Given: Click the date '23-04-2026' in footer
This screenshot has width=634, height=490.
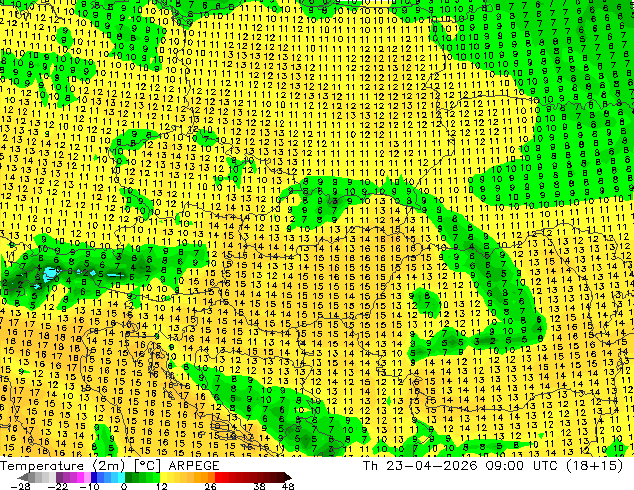Looking at the screenshot, I should click(x=432, y=466).
